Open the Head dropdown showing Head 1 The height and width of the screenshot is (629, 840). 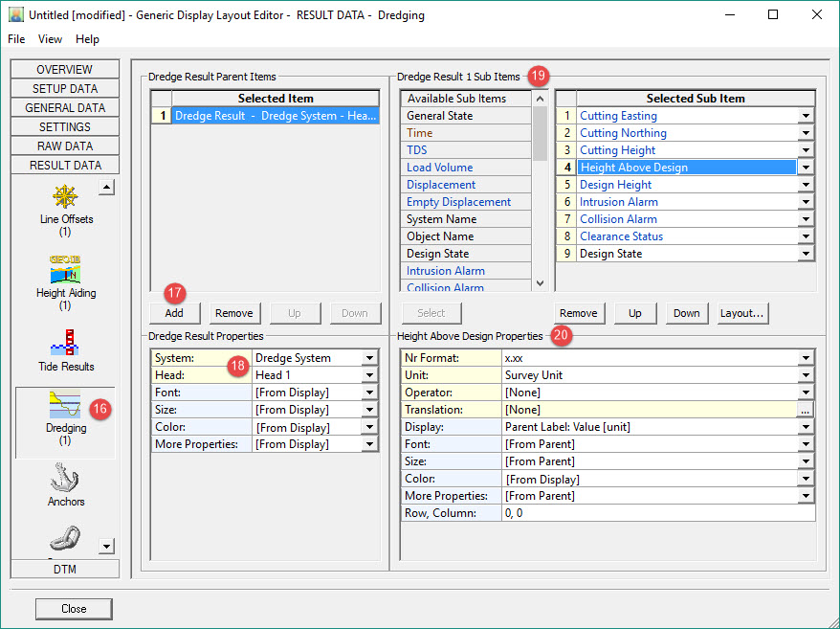(x=369, y=375)
